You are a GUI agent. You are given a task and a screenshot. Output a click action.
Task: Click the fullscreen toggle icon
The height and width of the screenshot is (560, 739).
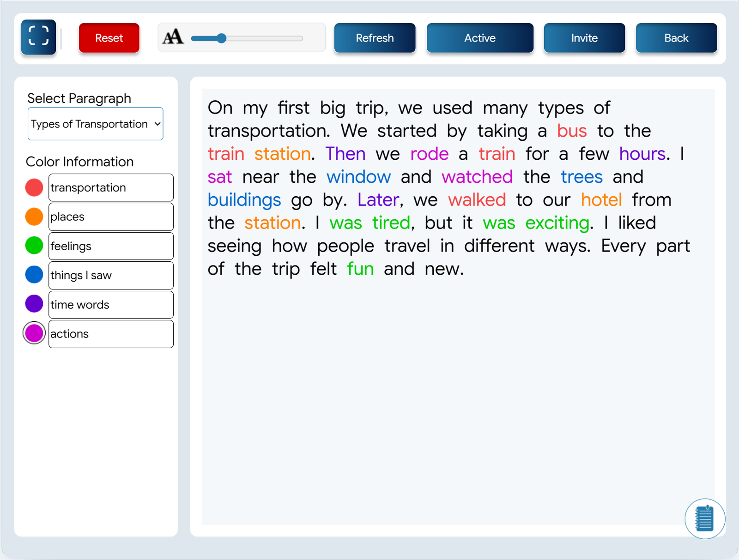click(x=38, y=37)
